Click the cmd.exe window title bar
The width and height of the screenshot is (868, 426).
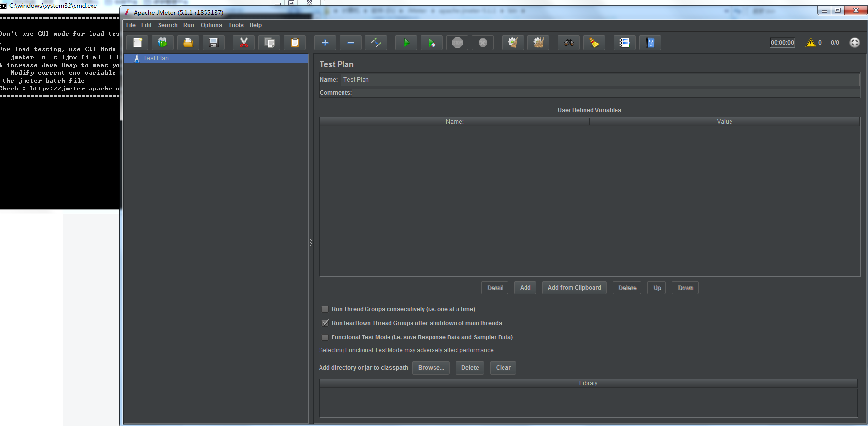[60, 6]
